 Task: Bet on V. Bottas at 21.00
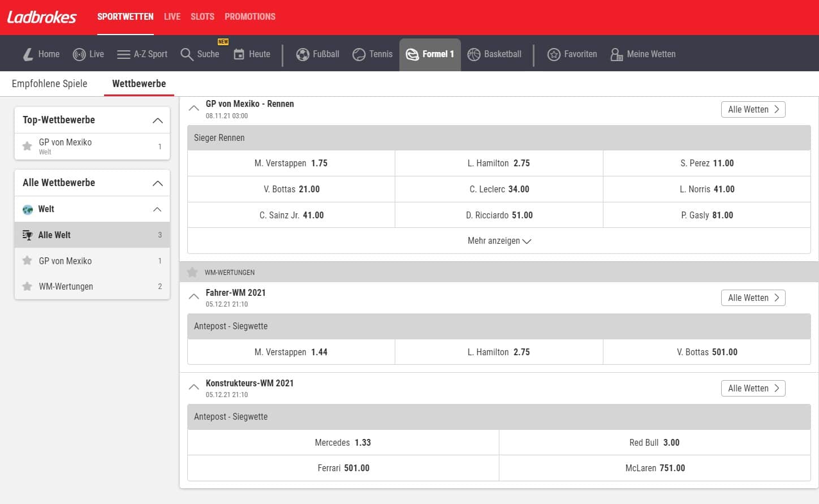pyautogui.click(x=291, y=189)
